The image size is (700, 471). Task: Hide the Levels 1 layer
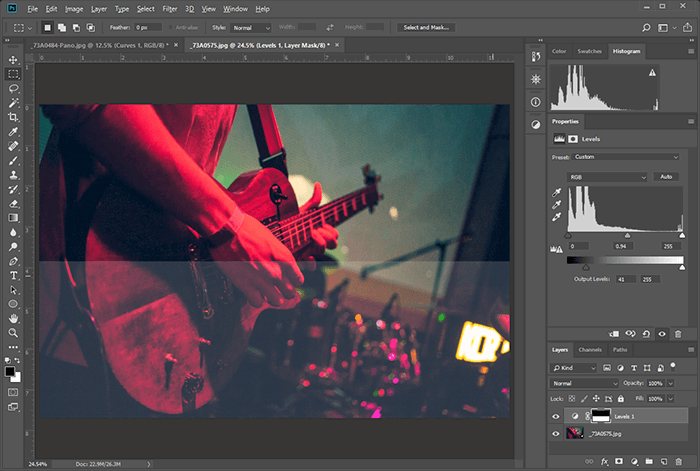556,417
